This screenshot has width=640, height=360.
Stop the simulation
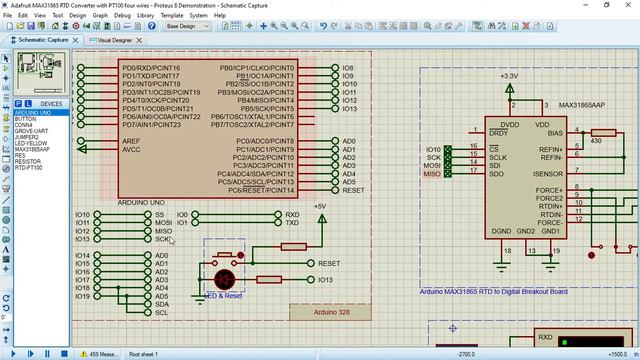click(64, 354)
